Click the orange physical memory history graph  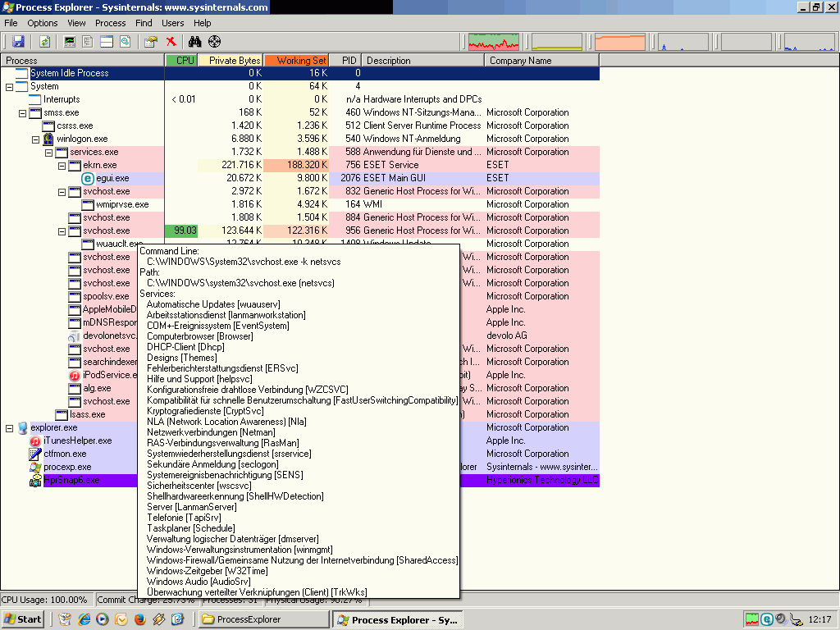tap(620, 41)
